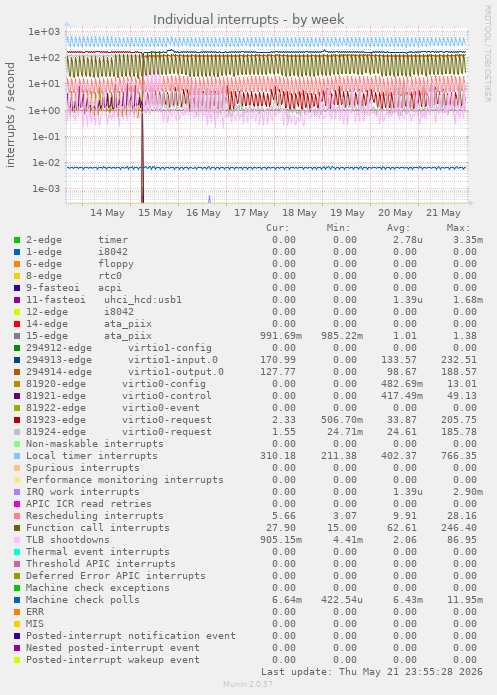Click the Individual interrupts - by week title
The height and width of the screenshot is (695, 497).
(x=248, y=20)
